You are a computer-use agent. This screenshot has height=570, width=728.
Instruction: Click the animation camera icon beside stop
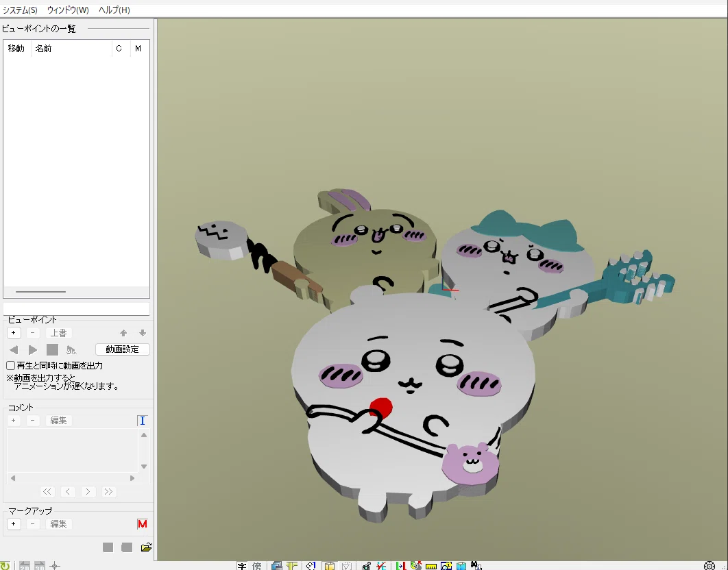coord(71,349)
